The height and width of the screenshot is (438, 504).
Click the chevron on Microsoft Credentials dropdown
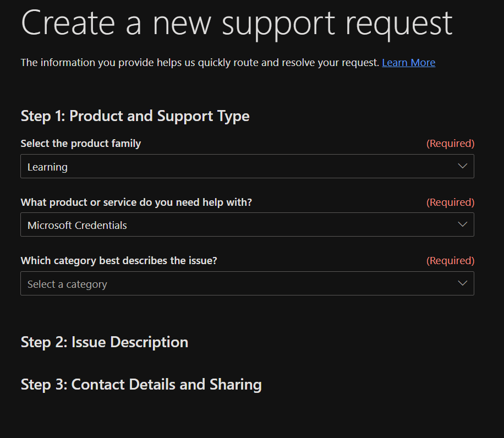[x=462, y=225]
